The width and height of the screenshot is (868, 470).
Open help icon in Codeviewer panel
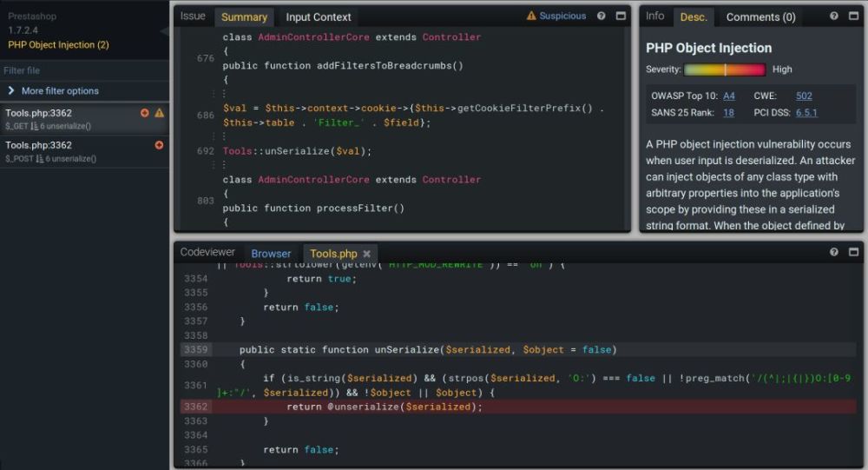(833, 252)
